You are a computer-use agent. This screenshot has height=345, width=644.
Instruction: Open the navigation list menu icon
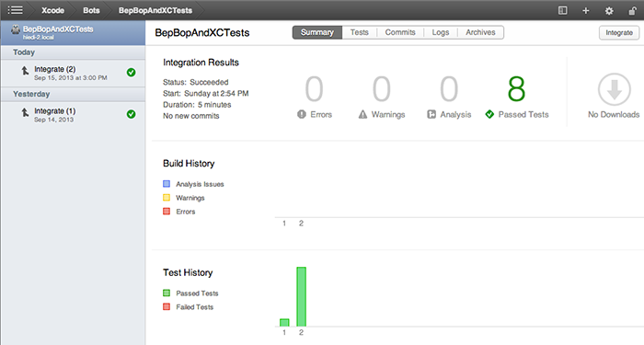(16, 10)
